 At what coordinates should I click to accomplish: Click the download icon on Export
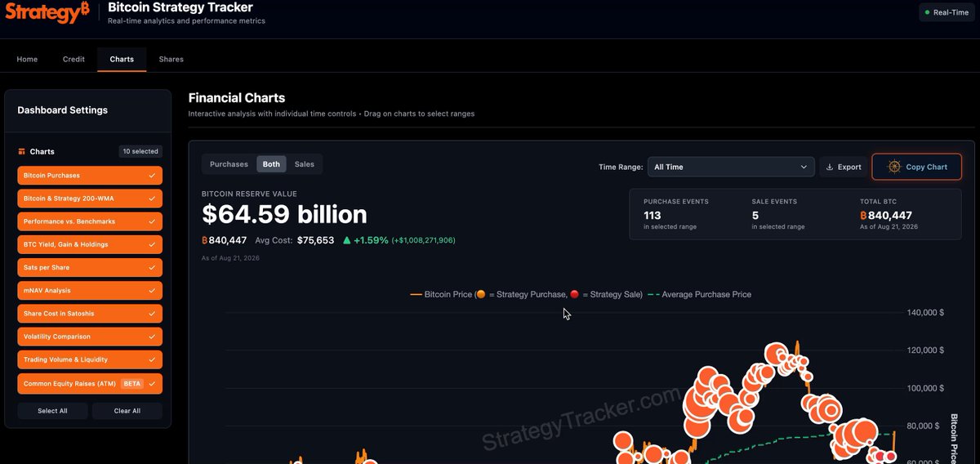click(830, 167)
